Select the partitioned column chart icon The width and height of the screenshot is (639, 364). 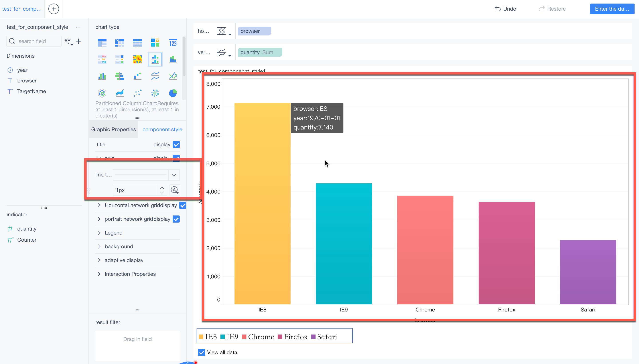155,59
